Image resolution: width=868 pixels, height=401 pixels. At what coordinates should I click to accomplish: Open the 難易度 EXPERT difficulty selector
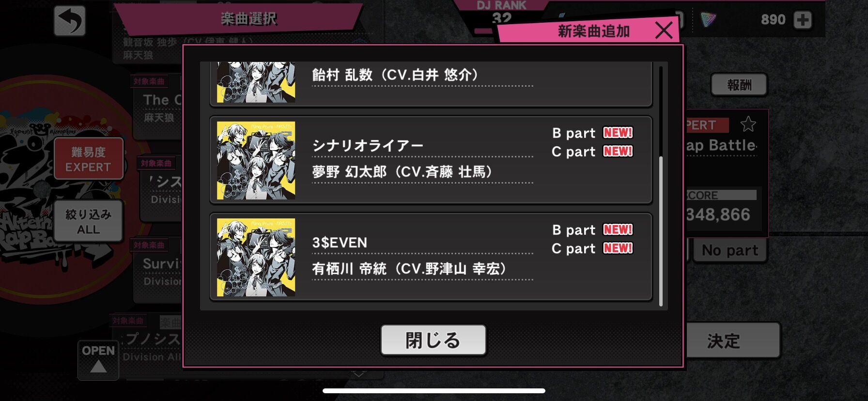pyautogui.click(x=88, y=159)
